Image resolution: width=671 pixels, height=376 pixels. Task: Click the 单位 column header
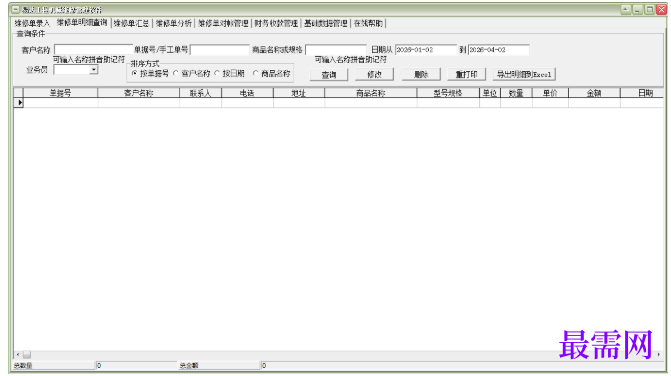pos(490,93)
